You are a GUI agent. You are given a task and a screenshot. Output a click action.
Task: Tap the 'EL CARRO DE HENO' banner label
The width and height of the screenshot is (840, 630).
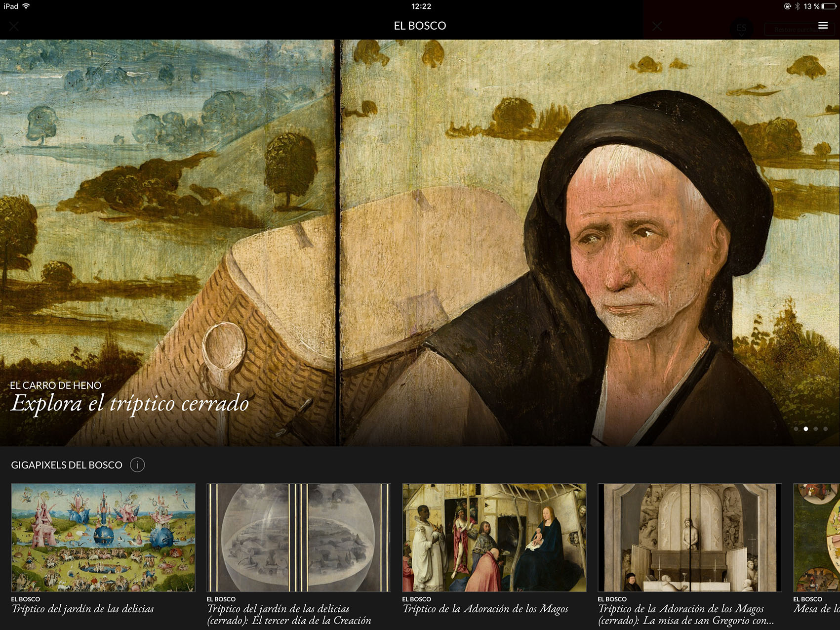point(56,385)
